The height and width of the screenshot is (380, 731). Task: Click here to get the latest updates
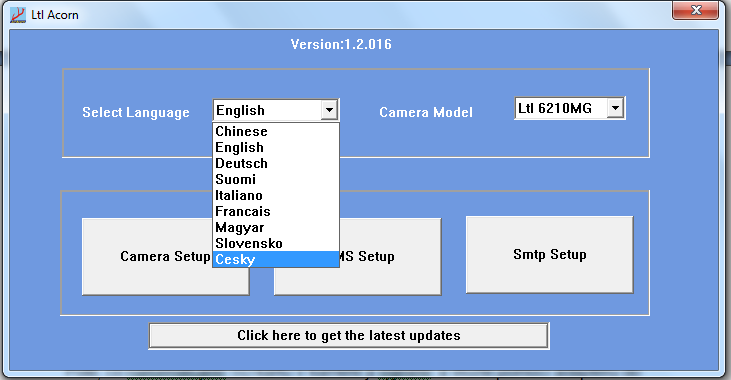[x=349, y=336]
